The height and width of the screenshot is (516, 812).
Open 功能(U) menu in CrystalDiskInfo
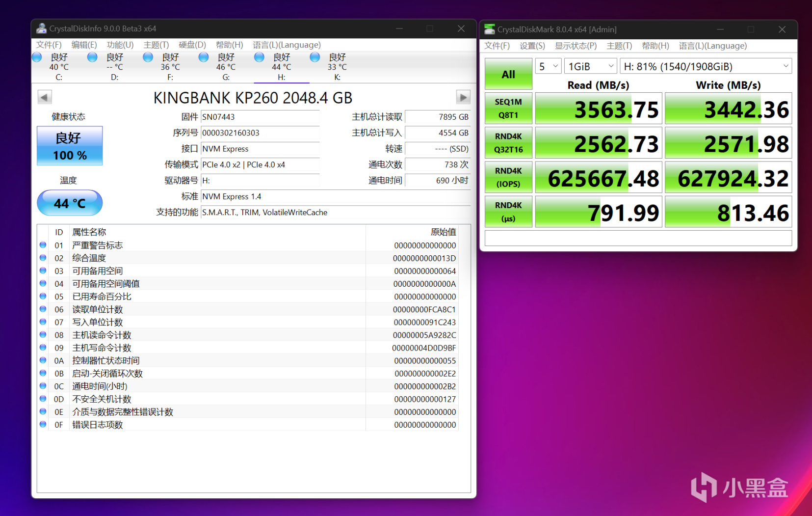pyautogui.click(x=120, y=45)
